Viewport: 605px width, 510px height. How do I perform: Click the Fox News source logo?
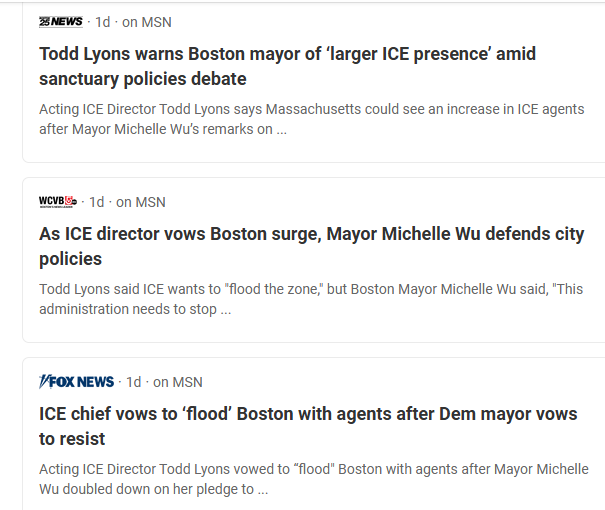[x=77, y=382]
